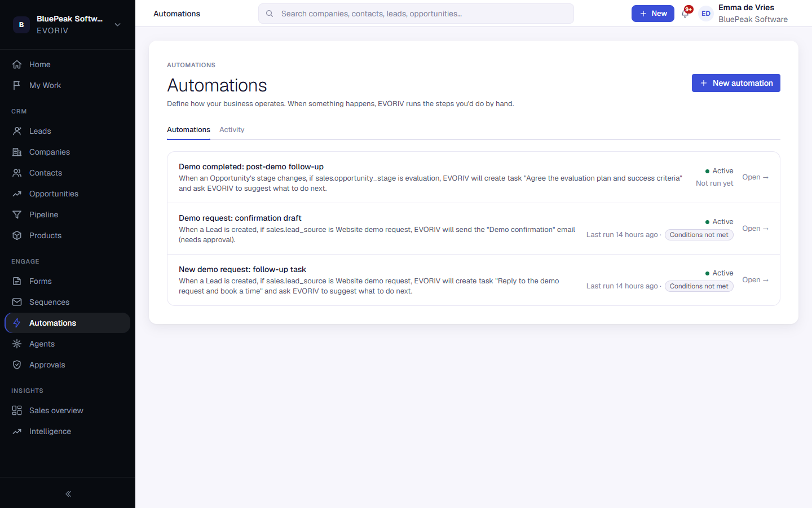
Task: Click the top bar New button
Action: tap(653, 14)
